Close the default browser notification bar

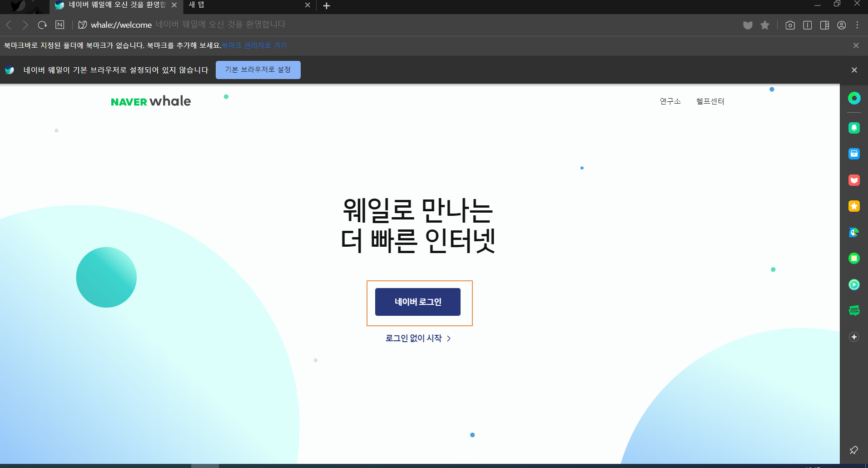(854, 70)
